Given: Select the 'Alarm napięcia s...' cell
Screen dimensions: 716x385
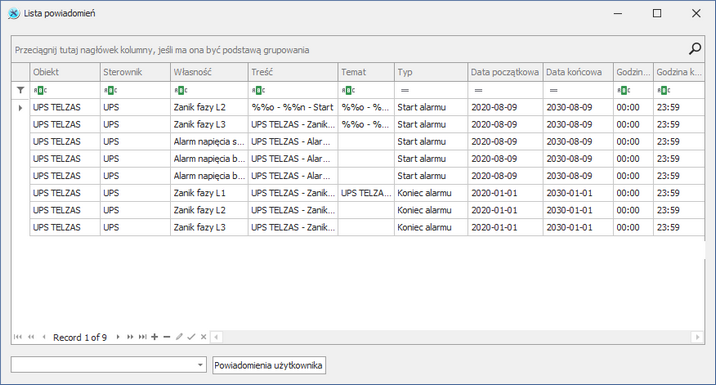Looking at the screenshot, I should tap(209, 142).
